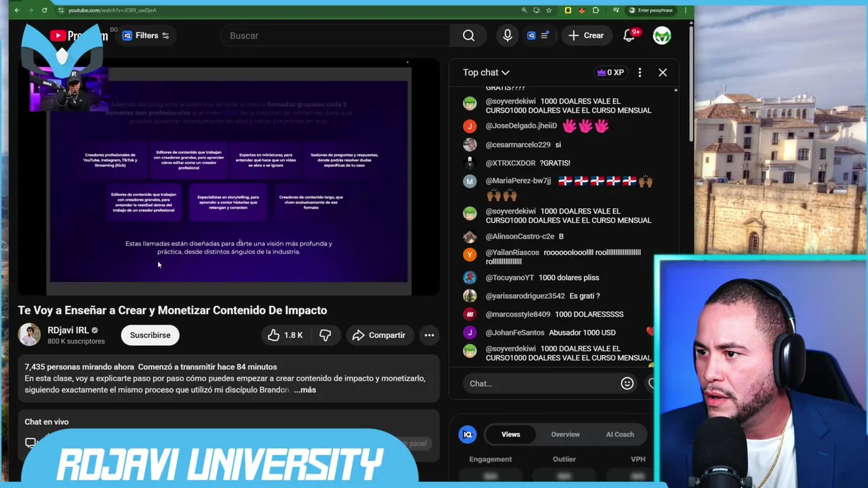Viewport: 868px width, 488px height.
Task: Open the RDjavi IRL channel avatar
Action: tap(29, 335)
